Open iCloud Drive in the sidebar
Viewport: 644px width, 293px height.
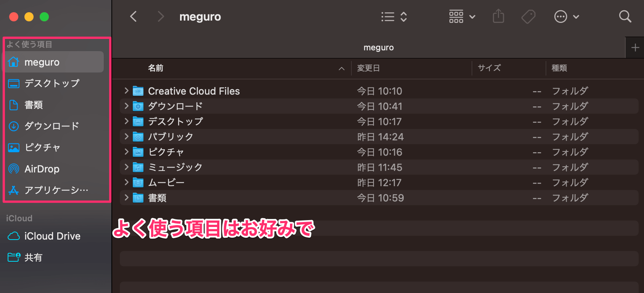click(x=52, y=236)
